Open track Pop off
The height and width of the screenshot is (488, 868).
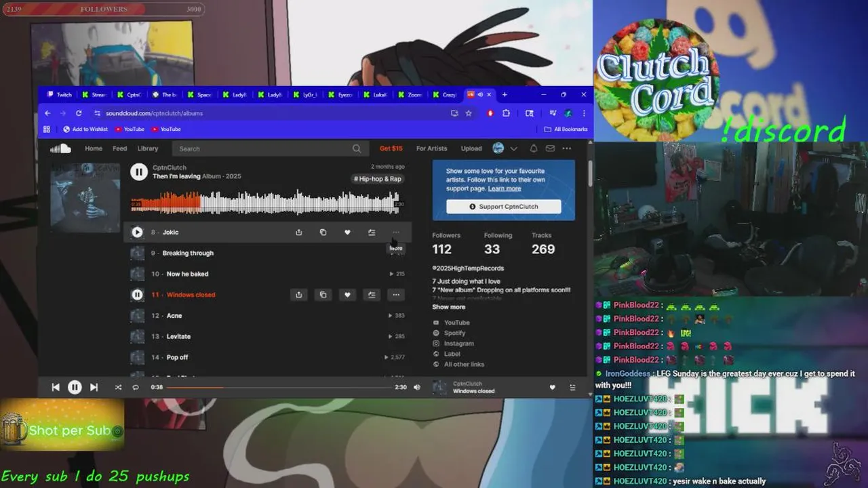point(178,357)
